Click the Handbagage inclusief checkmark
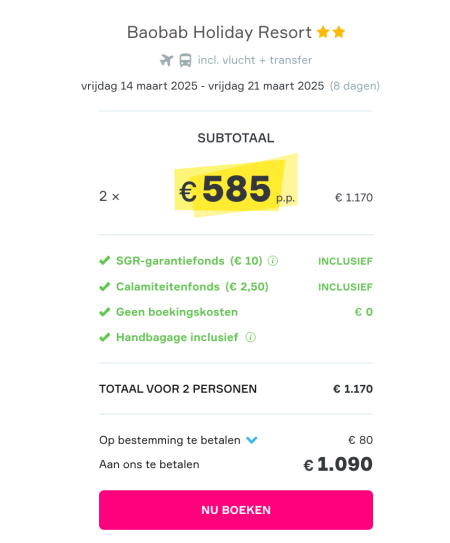Viewport: 450px width, 543px height. [105, 337]
